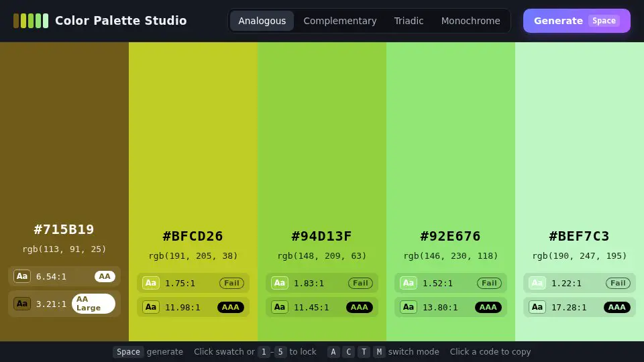
Task: Select the Analogous mode tab
Action: tap(262, 21)
